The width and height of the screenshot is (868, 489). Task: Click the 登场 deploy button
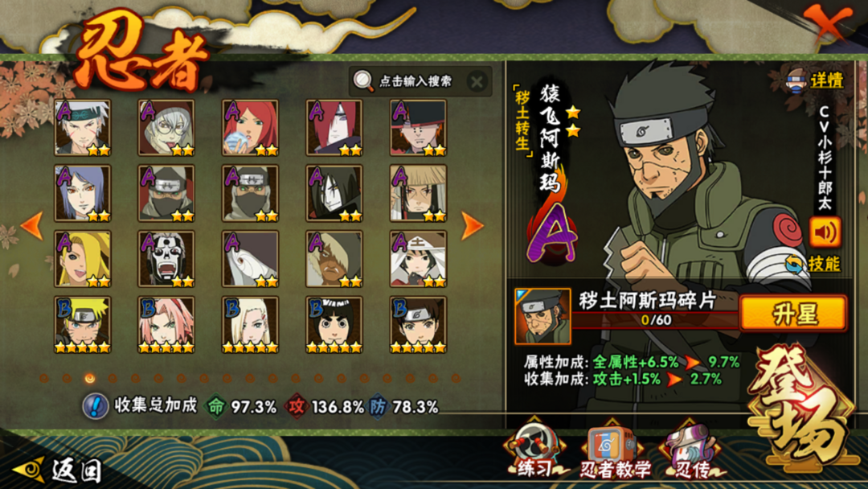[803, 405]
